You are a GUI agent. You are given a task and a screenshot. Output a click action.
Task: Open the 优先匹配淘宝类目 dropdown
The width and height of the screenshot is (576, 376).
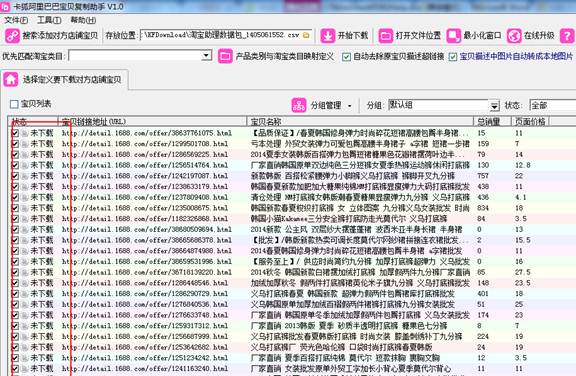coord(206,56)
